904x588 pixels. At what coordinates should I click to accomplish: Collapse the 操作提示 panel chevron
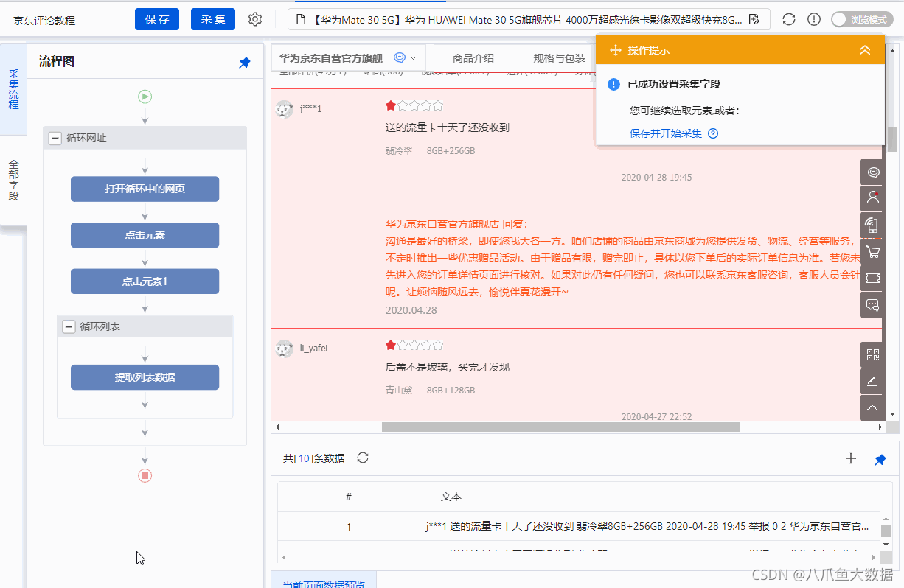click(865, 50)
